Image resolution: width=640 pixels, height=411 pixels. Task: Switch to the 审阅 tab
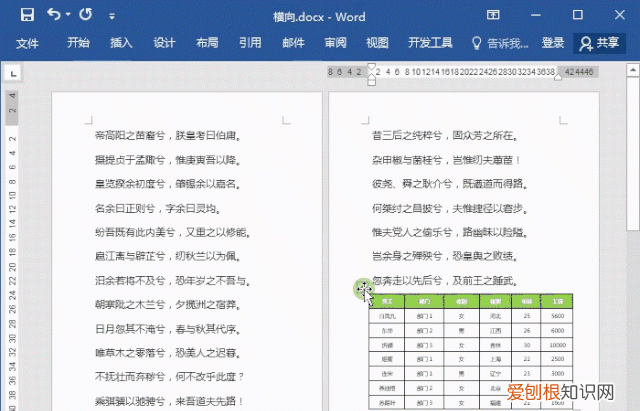[336, 43]
